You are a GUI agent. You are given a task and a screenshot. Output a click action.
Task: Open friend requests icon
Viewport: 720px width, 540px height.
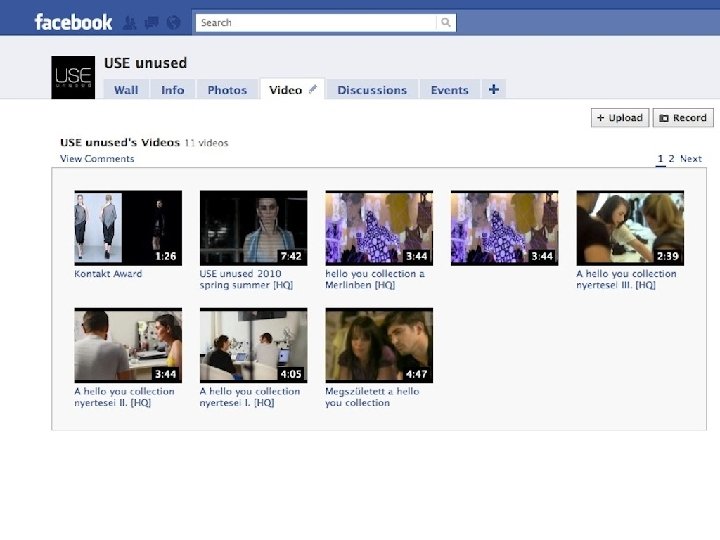[129, 22]
